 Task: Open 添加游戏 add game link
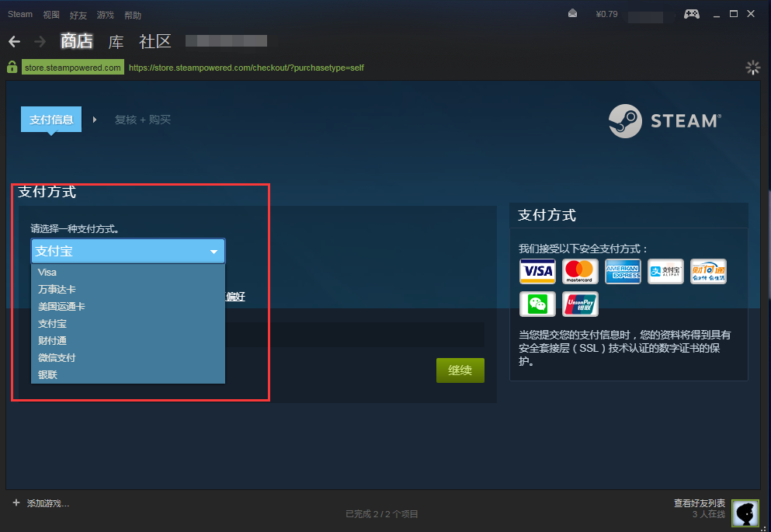coord(47,503)
